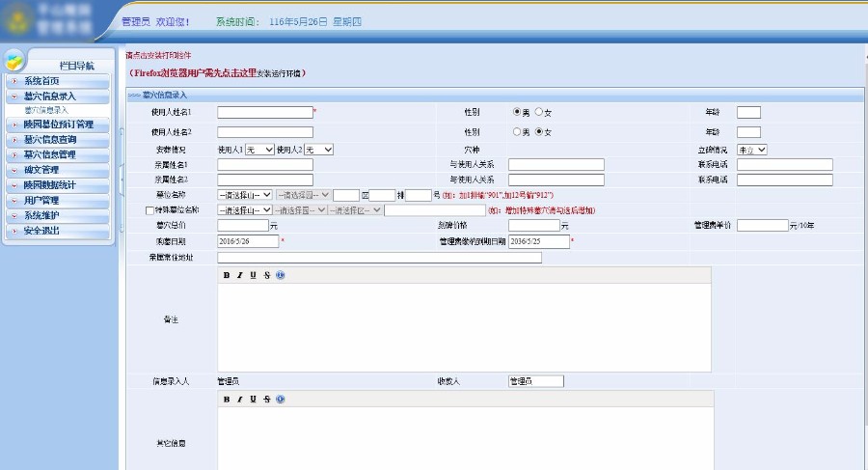
Task: Select 男 for 使用人姓名1 gender
Action: [517, 112]
